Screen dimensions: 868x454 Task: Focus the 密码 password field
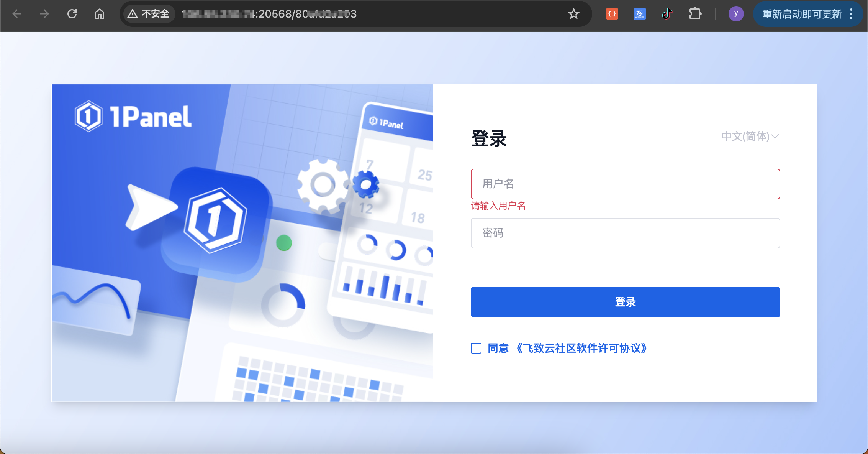coord(625,233)
